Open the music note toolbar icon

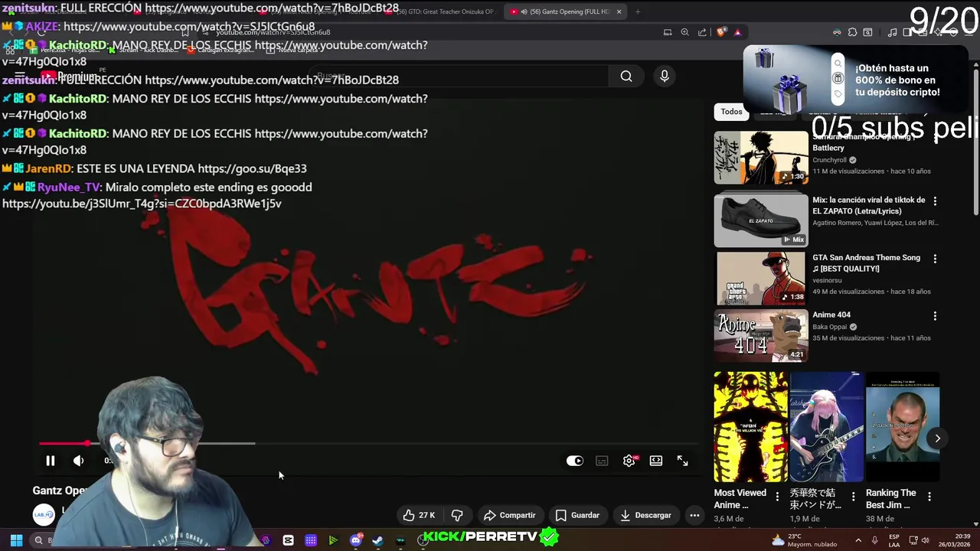point(892,32)
